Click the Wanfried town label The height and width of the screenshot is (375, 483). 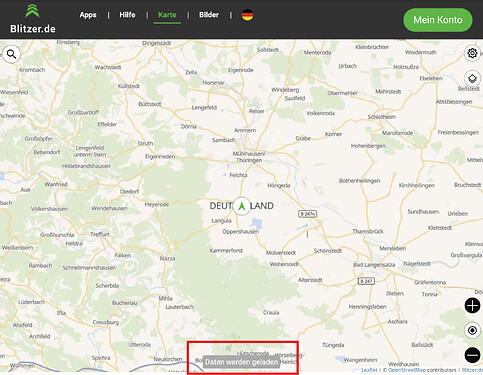[56, 184]
